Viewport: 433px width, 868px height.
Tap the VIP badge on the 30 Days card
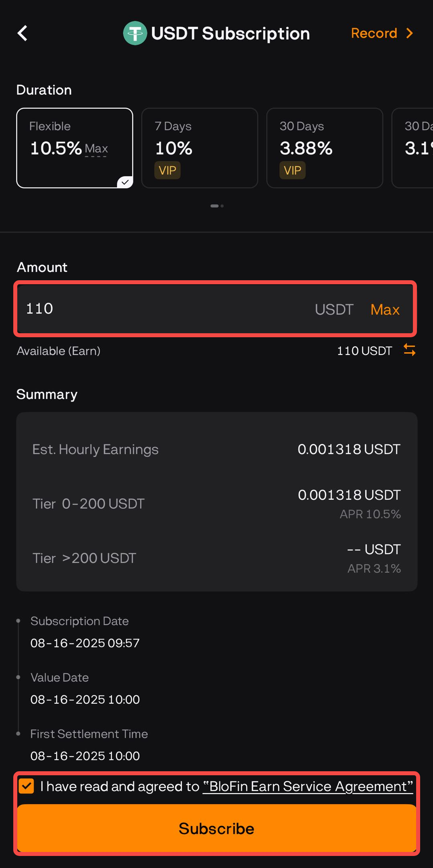292,170
